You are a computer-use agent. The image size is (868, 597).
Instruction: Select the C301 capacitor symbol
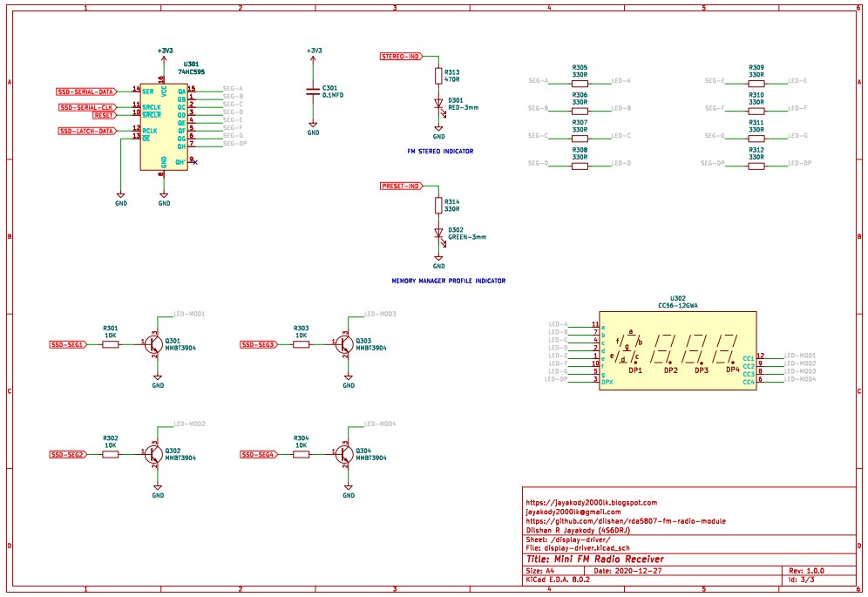(313, 92)
